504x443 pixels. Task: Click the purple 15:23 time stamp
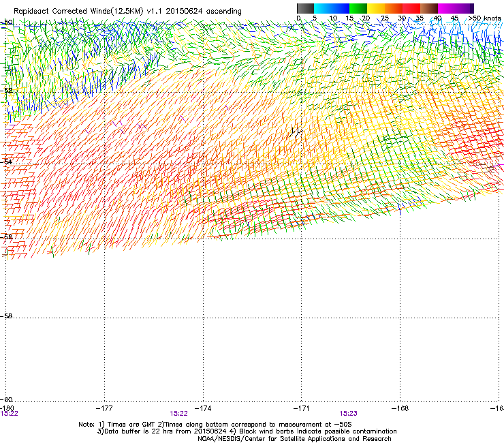pyautogui.click(x=349, y=414)
